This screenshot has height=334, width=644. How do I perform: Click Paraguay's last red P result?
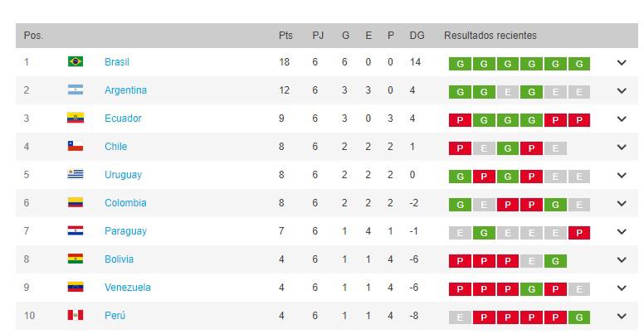[x=579, y=233]
